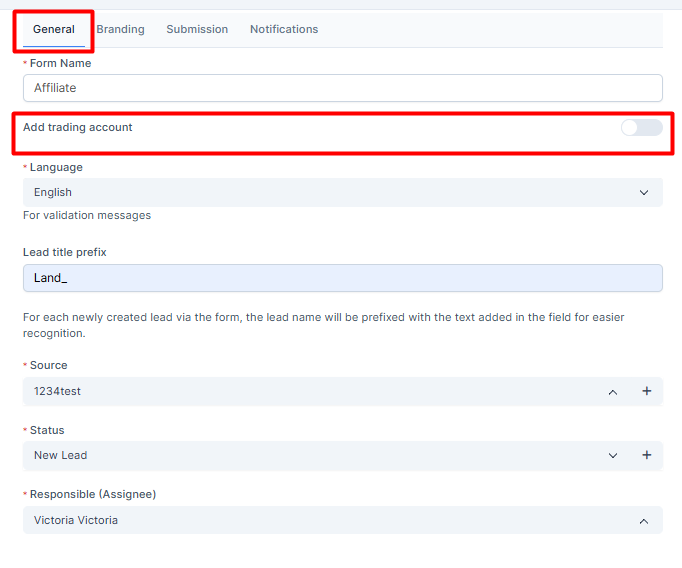The width and height of the screenshot is (682, 568).
Task: Click the 'Add trading account' label text
Action: click(x=78, y=127)
